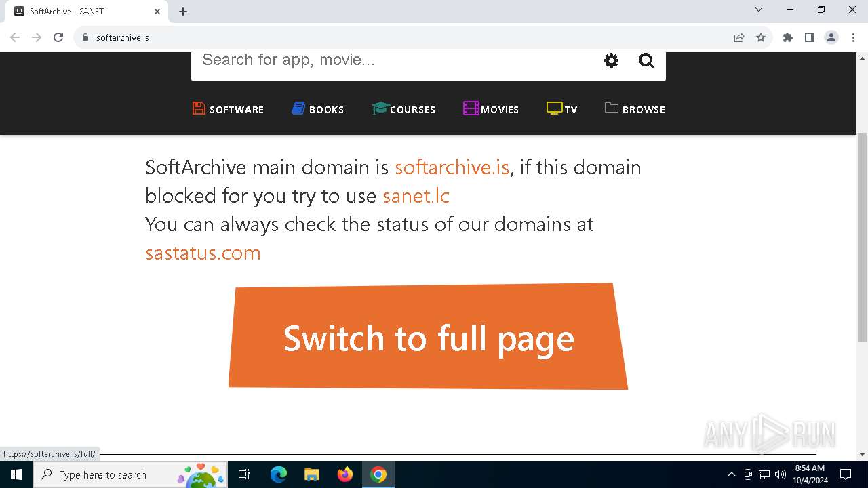This screenshot has height=488, width=868.
Task: Open the TV category
Action: (562, 109)
